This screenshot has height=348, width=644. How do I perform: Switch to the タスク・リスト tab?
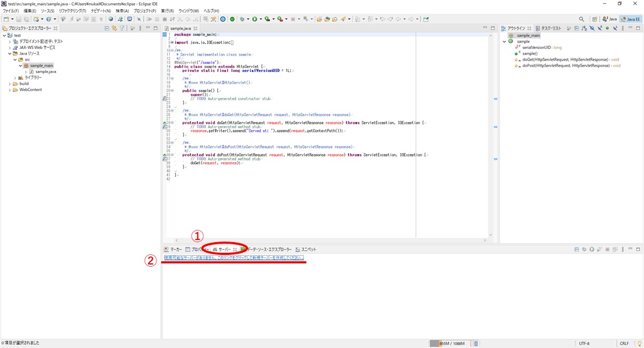tap(548, 28)
